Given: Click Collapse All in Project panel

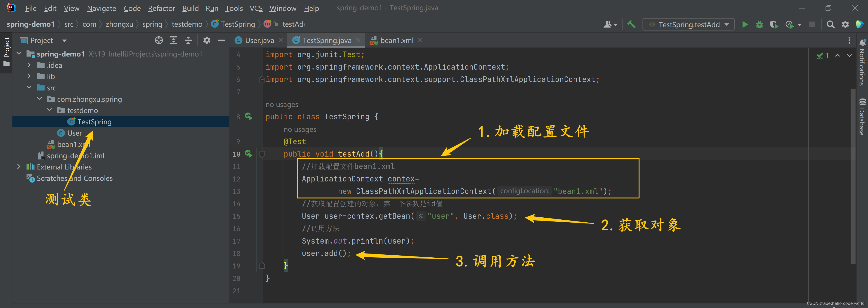Looking at the screenshot, I should point(188,40).
